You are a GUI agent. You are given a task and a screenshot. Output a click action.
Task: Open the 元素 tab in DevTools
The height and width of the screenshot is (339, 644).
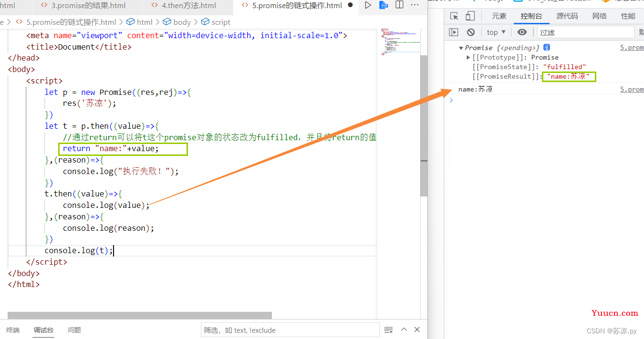(499, 16)
